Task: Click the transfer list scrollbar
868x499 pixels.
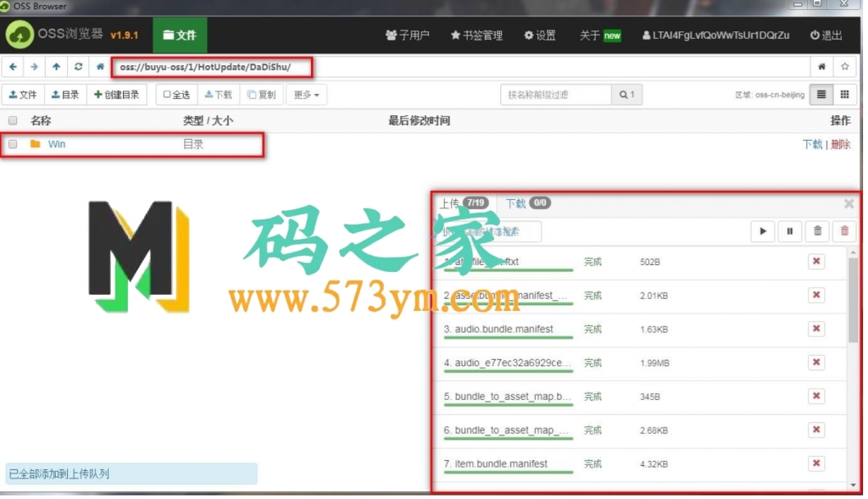Action: coord(853,300)
